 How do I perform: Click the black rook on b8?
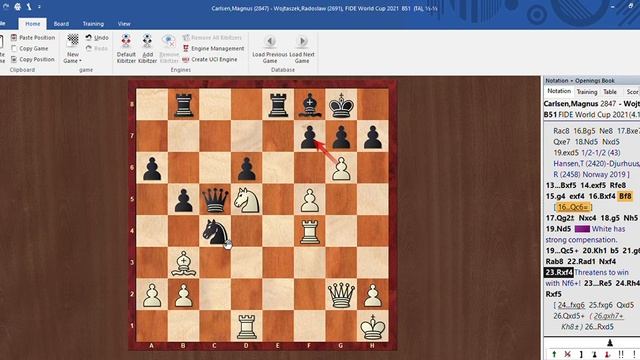pos(184,105)
